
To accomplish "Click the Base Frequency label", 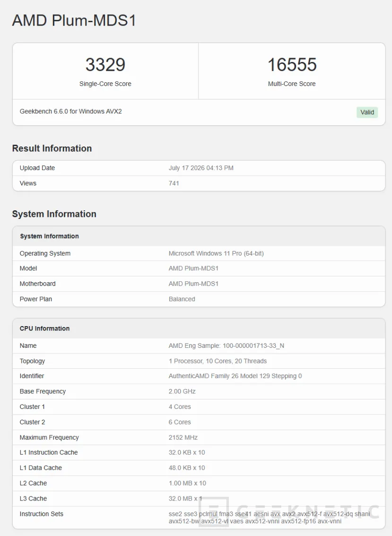I will (43, 391).
